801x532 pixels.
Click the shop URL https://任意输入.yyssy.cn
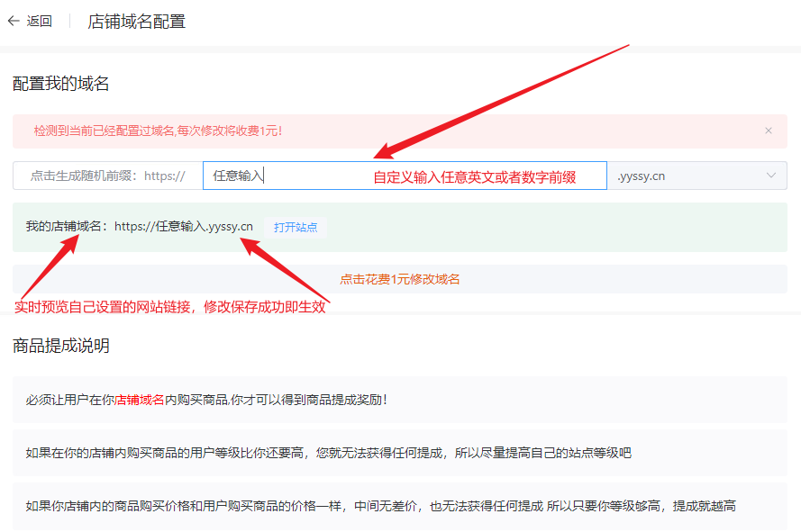point(184,226)
